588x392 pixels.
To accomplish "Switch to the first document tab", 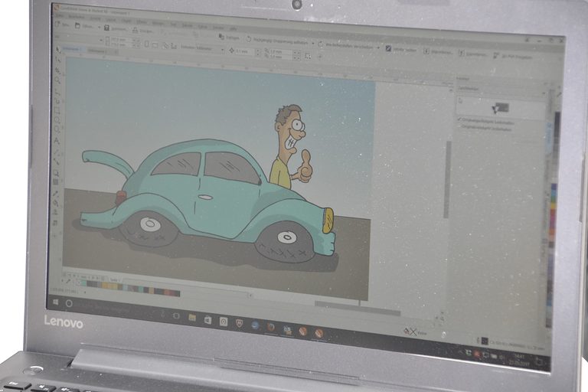I will point(71,49).
